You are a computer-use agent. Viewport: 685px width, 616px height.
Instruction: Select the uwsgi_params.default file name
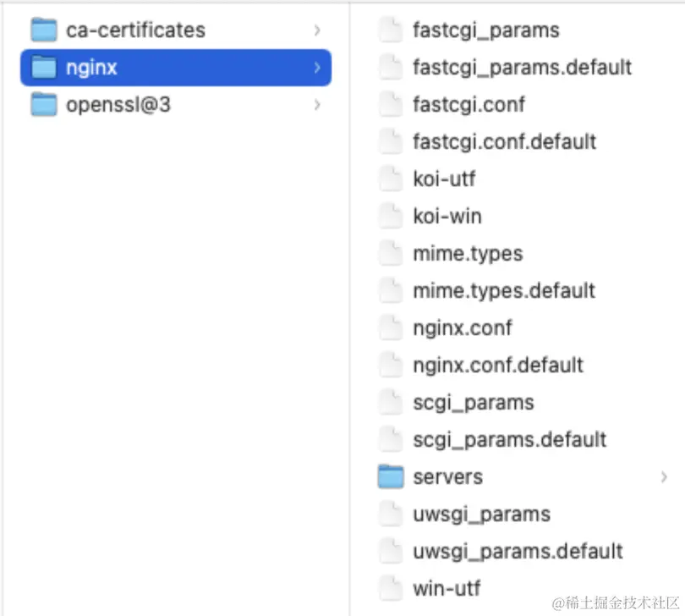pos(518,552)
